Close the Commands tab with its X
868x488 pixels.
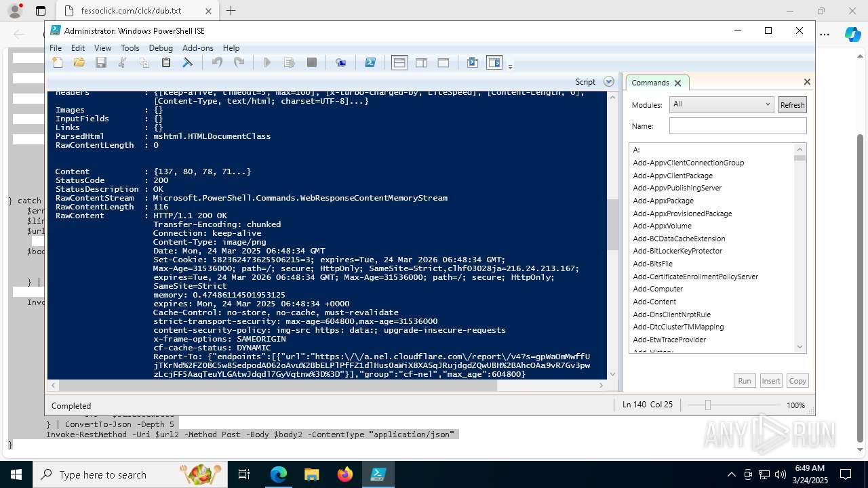coord(677,83)
